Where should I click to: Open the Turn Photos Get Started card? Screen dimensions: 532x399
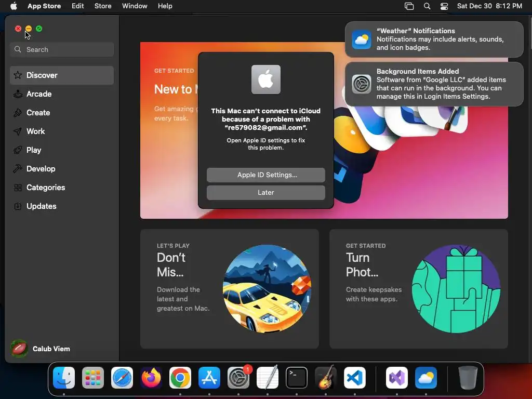coord(419,289)
